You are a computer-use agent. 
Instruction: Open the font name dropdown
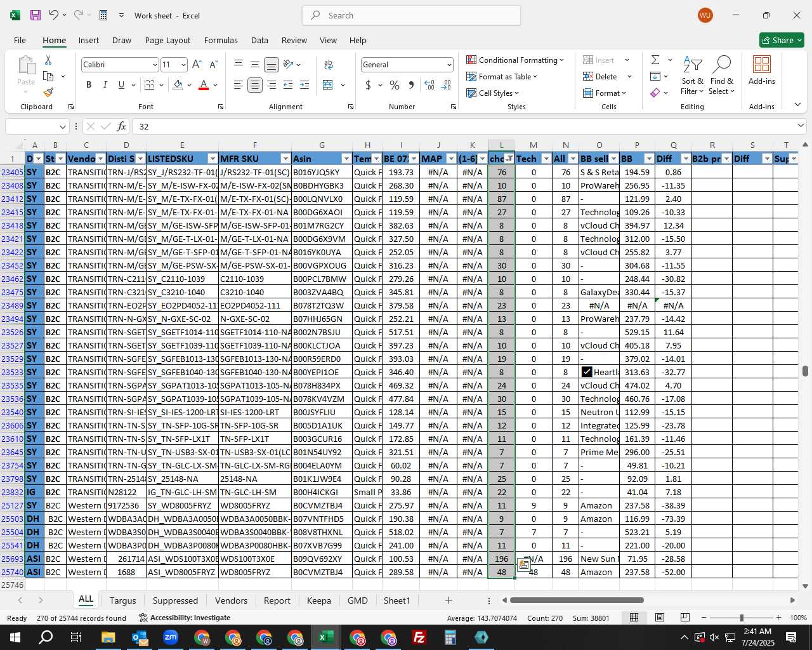tap(154, 65)
